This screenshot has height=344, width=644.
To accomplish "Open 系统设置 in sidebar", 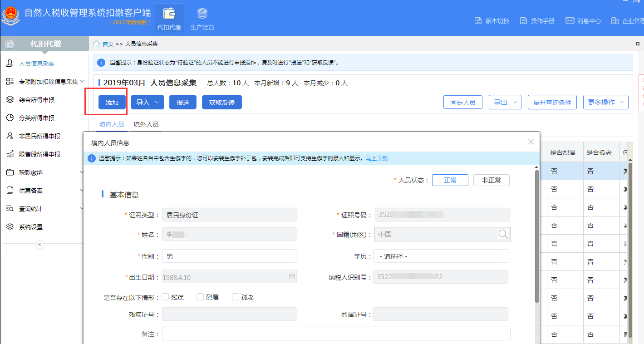I will click(31, 227).
